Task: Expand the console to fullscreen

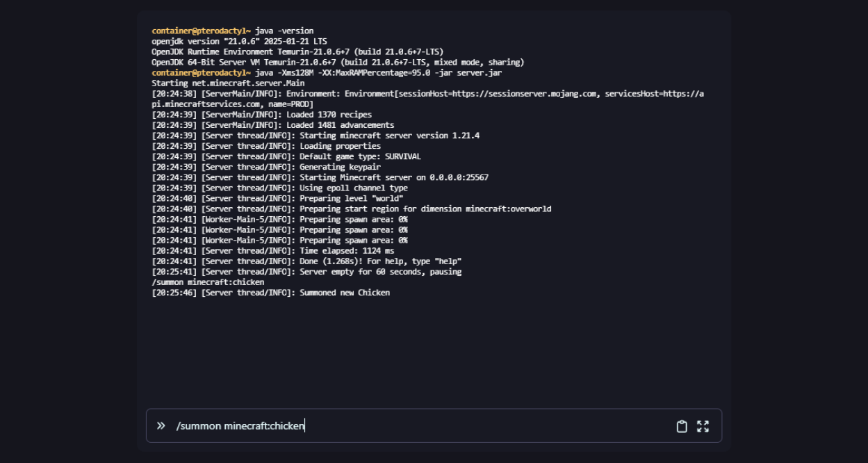Action: tap(703, 426)
